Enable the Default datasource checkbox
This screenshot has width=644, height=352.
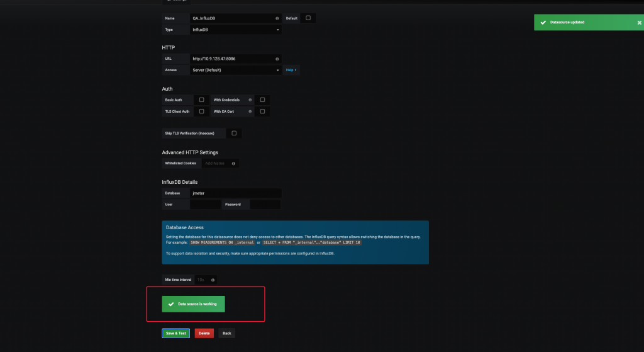coord(308,18)
